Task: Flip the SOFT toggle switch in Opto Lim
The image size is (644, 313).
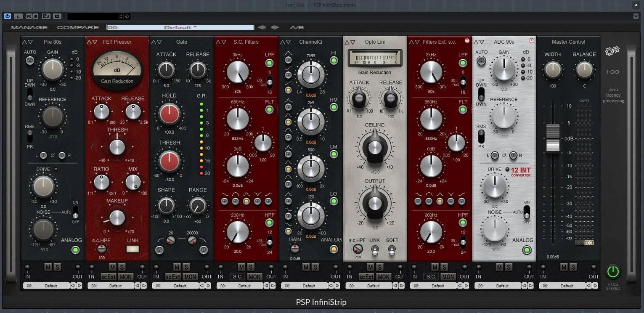Action: point(392,251)
